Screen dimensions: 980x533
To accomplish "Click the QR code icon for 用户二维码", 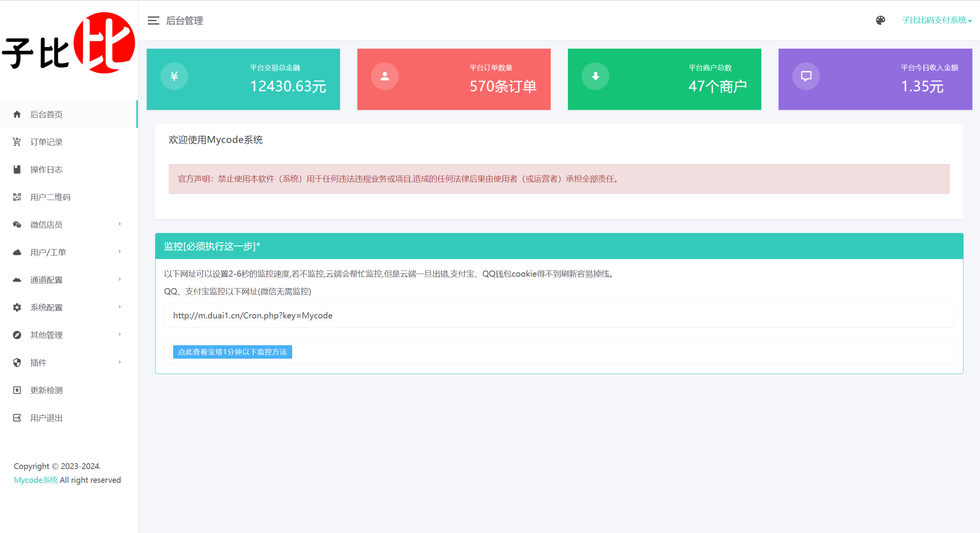I will pos(17,197).
